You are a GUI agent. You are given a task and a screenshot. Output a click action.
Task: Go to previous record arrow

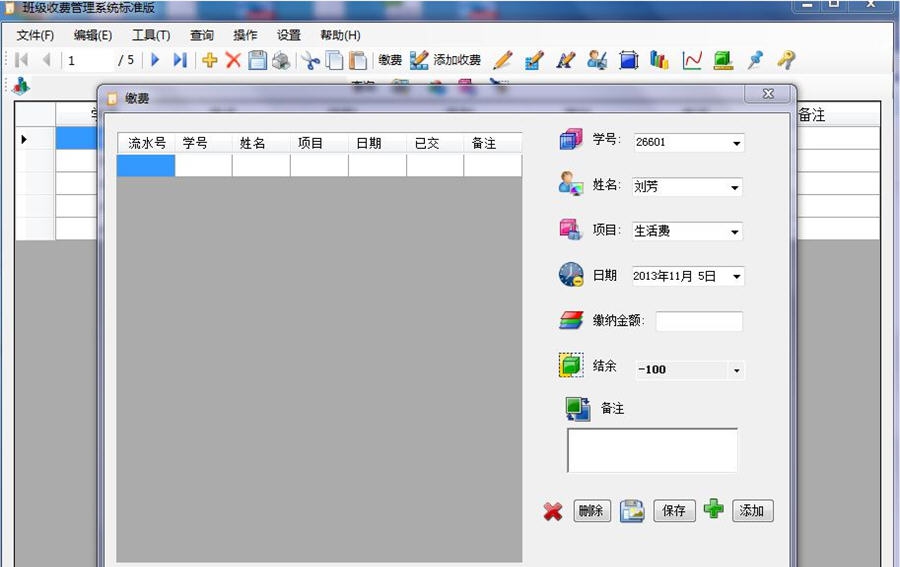(x=46, y=60)
